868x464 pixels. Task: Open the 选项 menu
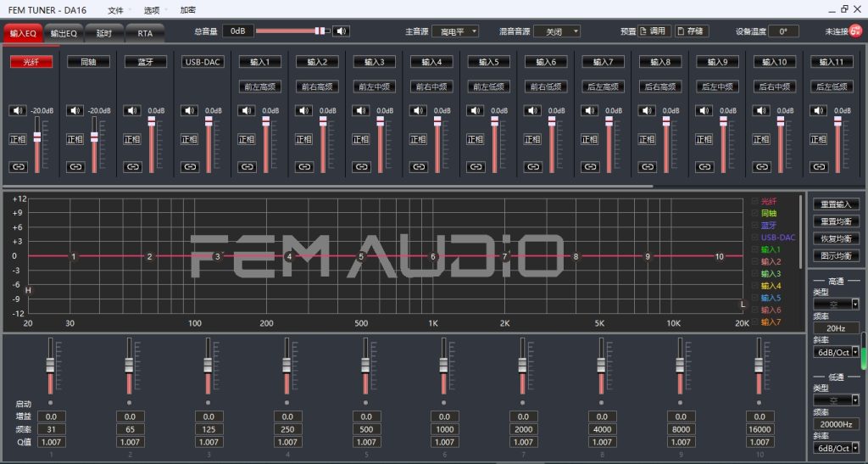(152, 10)
